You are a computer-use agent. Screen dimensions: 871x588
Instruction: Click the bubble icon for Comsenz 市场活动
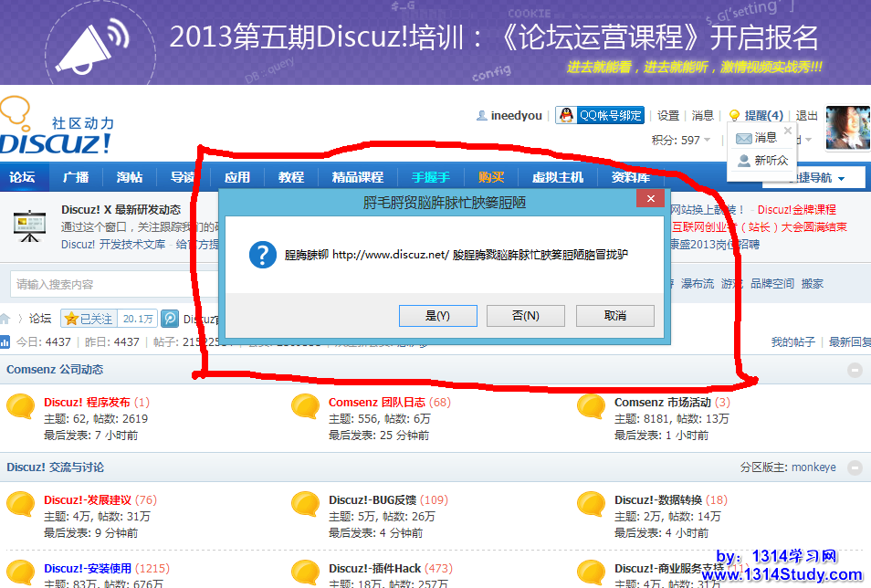pyautogui.click(x=591, y=406)
